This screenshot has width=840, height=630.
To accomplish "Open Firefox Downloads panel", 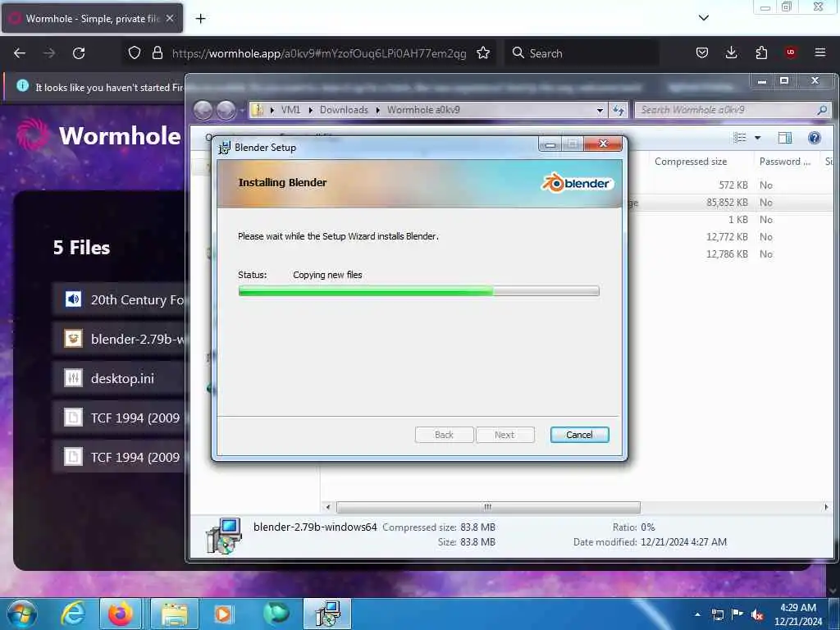I will click(x=731, y=52).
